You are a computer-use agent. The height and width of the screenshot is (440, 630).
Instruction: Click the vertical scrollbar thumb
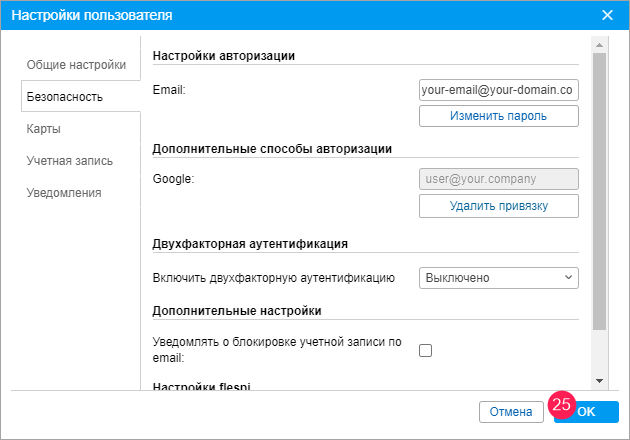point(599,190)
